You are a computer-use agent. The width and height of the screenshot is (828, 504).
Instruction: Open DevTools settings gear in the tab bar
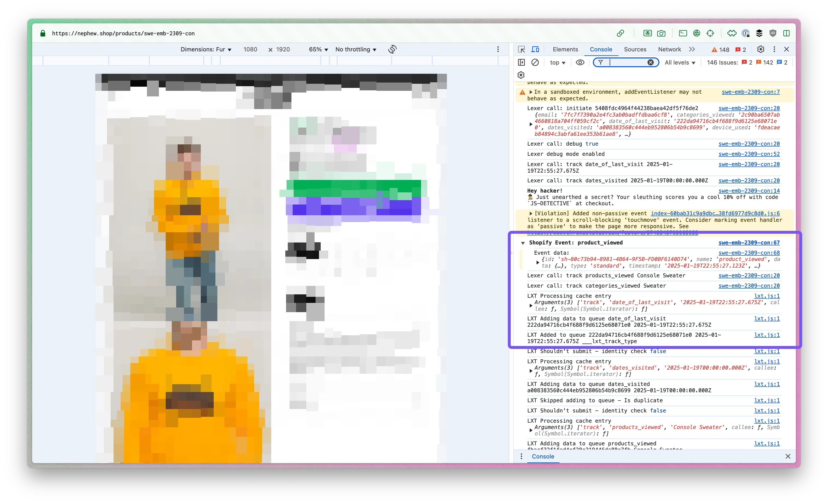761,49
